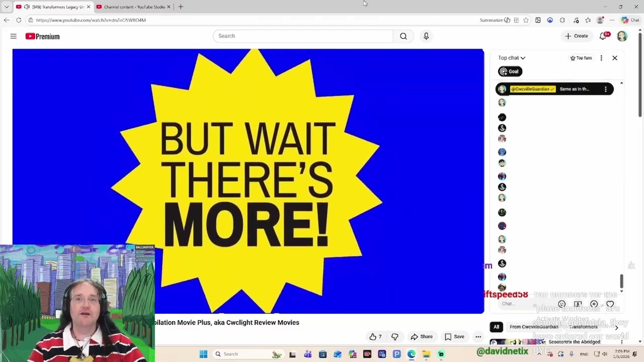Open more actions ellipsis below video
The image size is (644, 362).
[478, 337]
